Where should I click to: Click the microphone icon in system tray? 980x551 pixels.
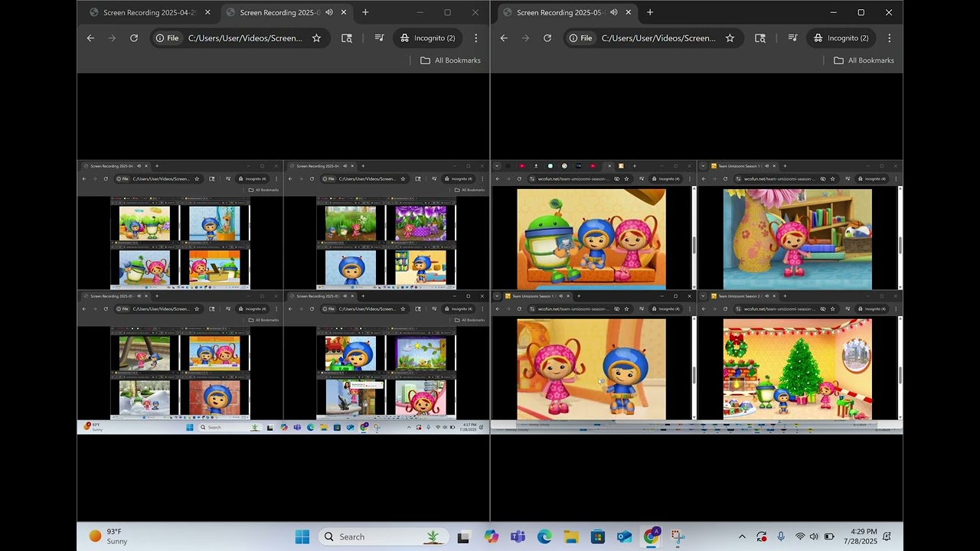click(x=781, y=536)
